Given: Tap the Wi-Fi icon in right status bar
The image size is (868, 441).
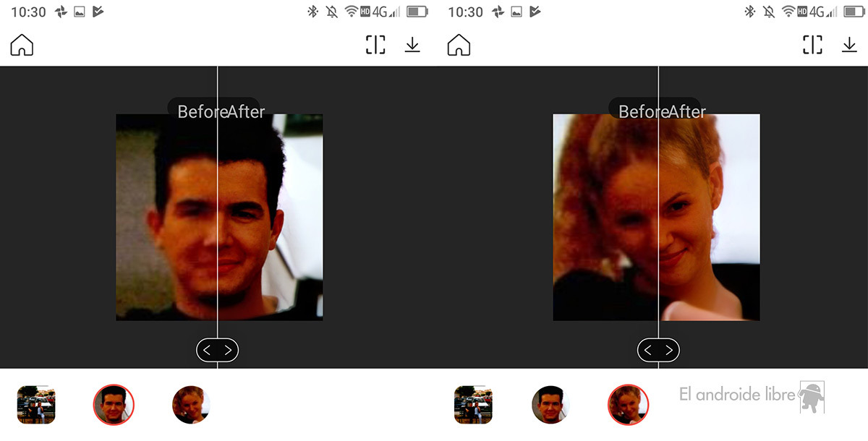Looking at the screenshot, I should [x=789, y=12].
